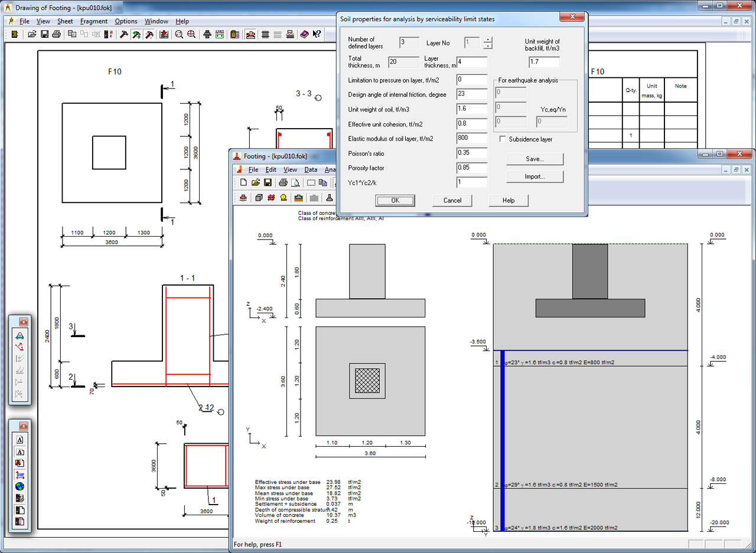The height and width of the screenshot is (553, 756).
Task: Click the red reinforcement grid icon in the Footing toolbar
Action: [271, 198]
